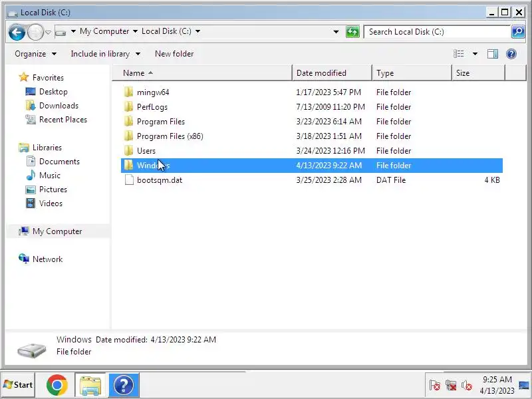
Task: Click the search magnifier button
Action: [518, 32]
